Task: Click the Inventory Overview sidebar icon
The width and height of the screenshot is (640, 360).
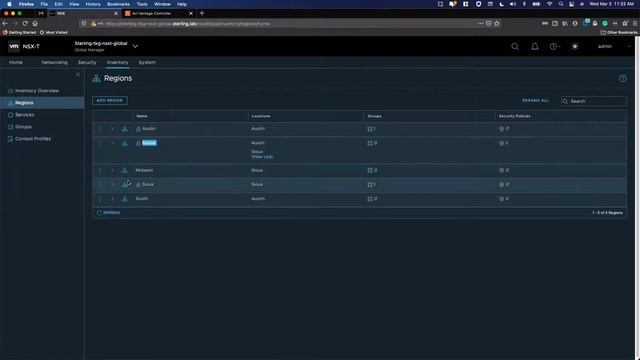Action: [11, 91]
